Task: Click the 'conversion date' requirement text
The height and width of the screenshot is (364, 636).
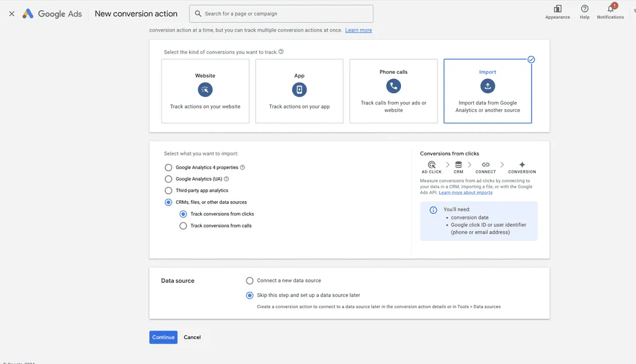Action: click(470, 217)
